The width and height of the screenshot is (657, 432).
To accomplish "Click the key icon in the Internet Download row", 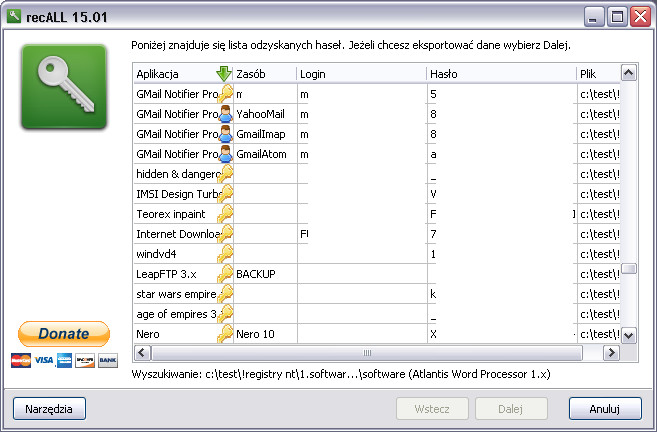I will click(225, 234).
